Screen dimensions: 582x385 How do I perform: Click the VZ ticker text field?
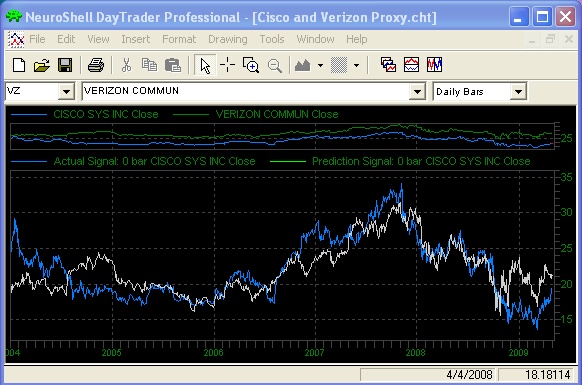pyautogui.click(x=32, y=91)
